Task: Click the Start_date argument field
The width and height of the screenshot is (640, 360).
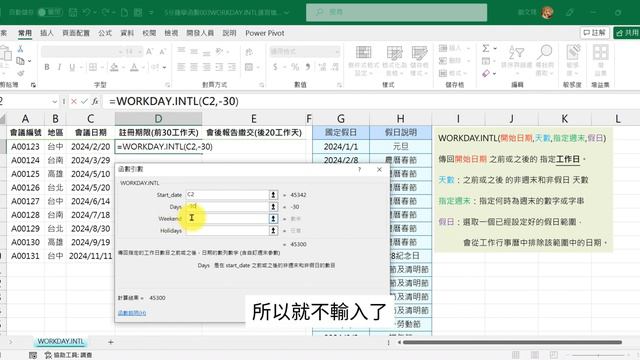Action: (227, 195)
